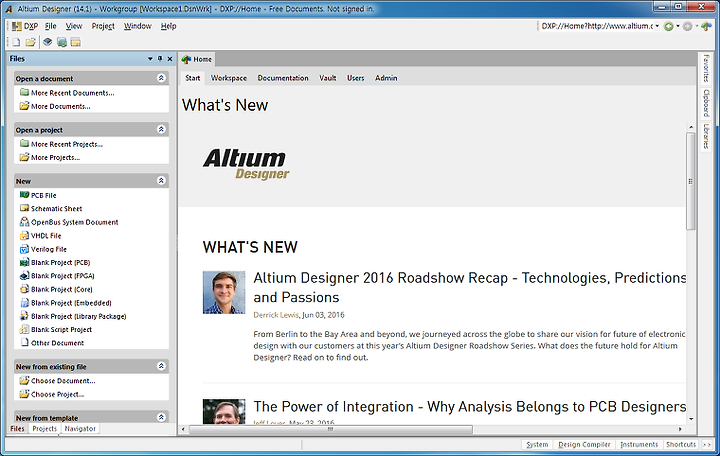Screen dimensions: 720x456
Task: Select the Workspace page tab
Action: [x=229, y=78]
